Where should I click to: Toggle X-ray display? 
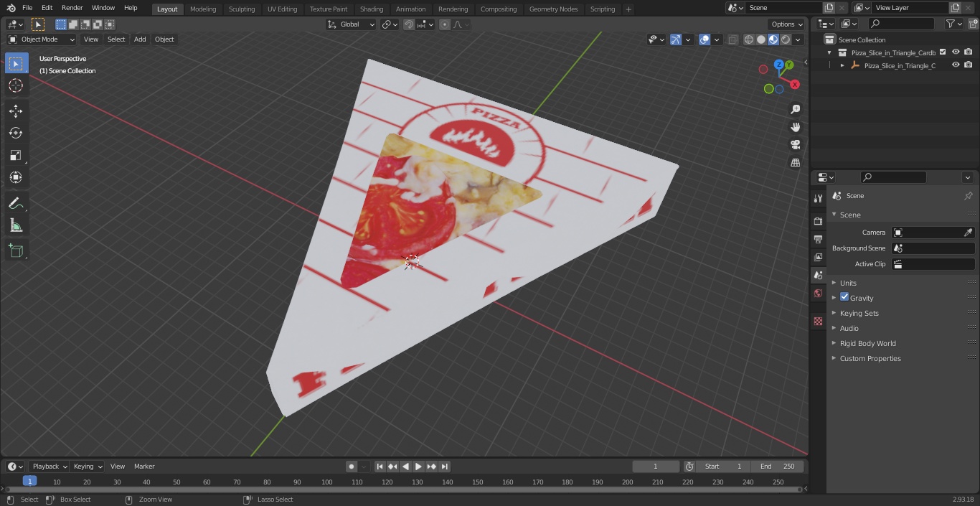point(732,39)
